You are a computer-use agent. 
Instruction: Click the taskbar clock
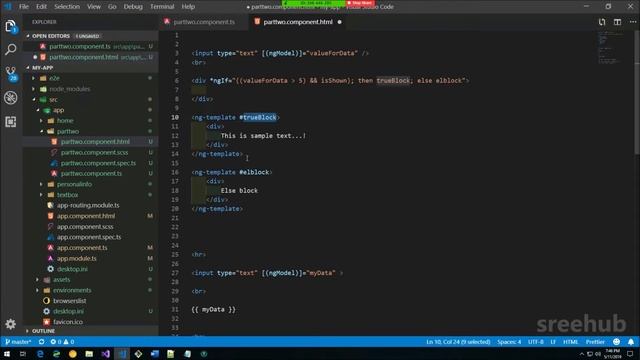tap(612, 353)
